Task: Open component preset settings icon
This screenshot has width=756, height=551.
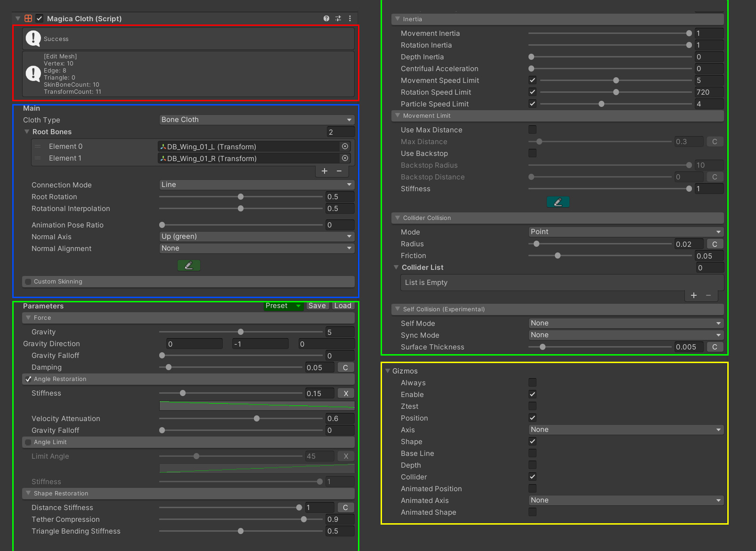Action: click(338, 18)
